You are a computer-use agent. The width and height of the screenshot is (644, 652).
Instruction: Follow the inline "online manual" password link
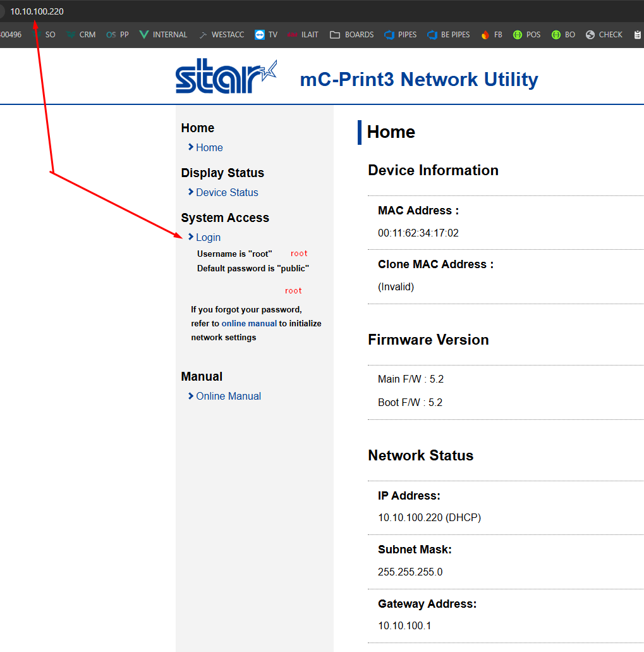pyautogui.click(x=249, y=323)
